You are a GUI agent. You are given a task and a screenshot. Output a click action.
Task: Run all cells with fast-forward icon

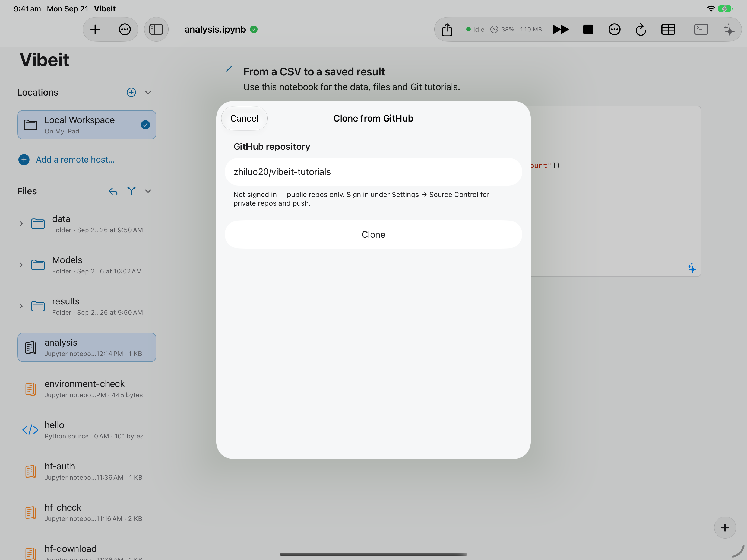click(560, 29)
